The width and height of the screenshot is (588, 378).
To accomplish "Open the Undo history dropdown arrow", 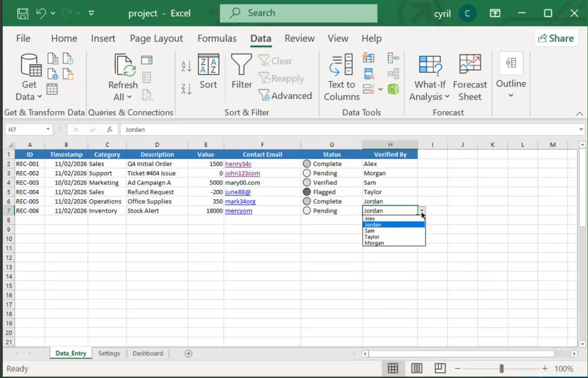I will click(53, 14).
